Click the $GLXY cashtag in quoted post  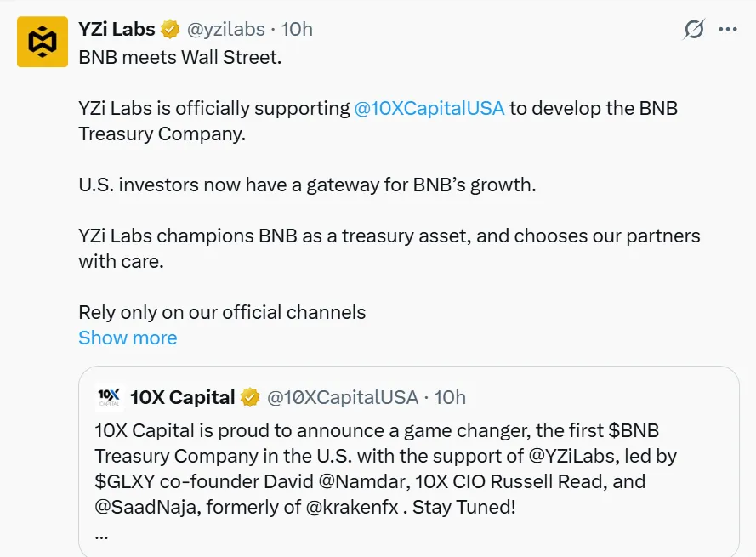point(126,481)
